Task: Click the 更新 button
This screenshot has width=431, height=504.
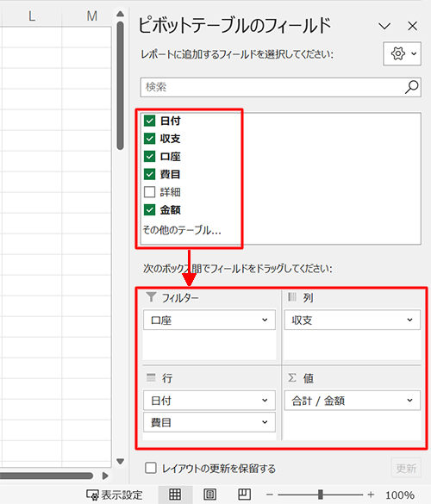Action: point(406,468)
